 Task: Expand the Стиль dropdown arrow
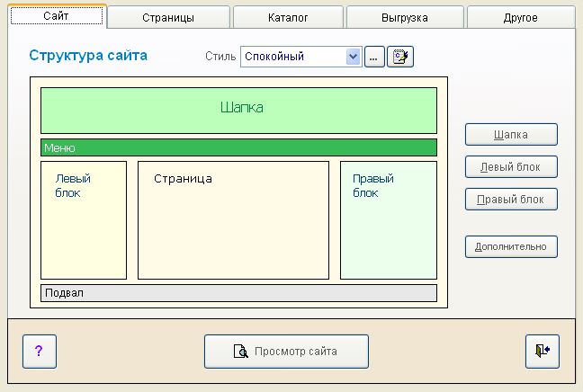[x=354, y=57]
